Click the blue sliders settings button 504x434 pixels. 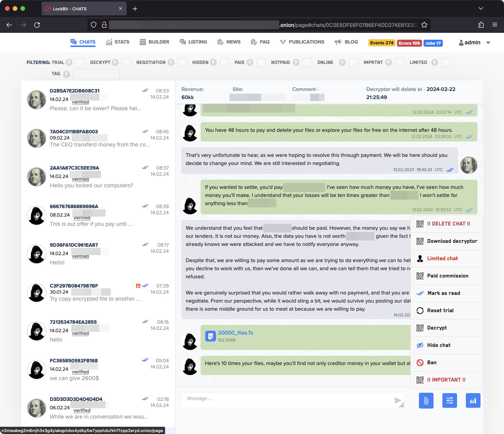[x=450, y=401]
